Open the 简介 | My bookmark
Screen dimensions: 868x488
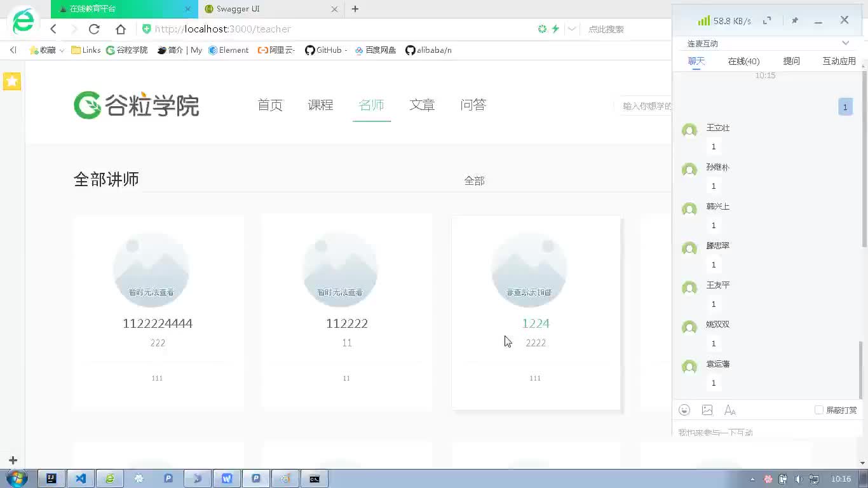point(180,50)
